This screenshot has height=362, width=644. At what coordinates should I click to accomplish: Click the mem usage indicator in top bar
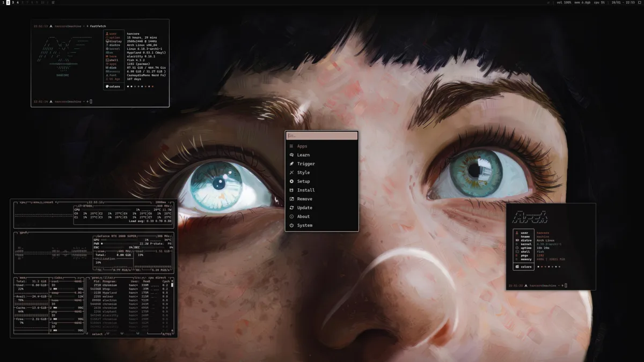click(x=582, y=3)
